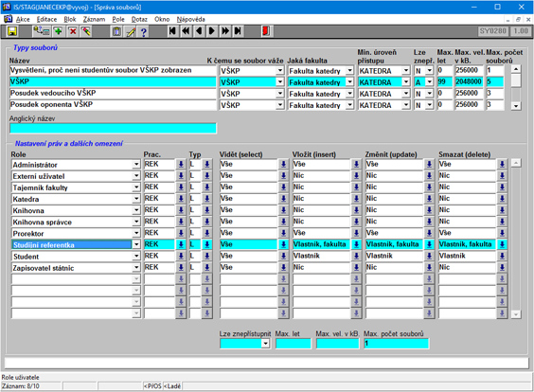Image resolution: width=534 pixels, height=392 pixels.
Task: Click the bottom Max. let field
Action: (x=294, y=344)
